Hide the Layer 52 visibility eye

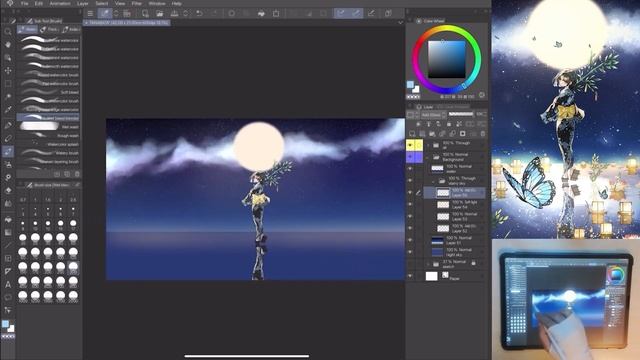tap(410, 228)
